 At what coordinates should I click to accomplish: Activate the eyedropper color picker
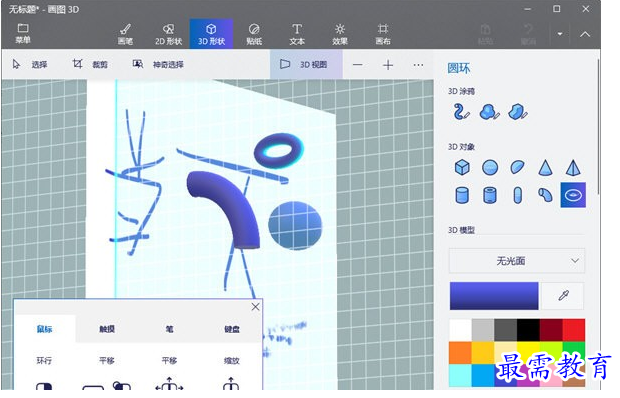tap(563, 296)
